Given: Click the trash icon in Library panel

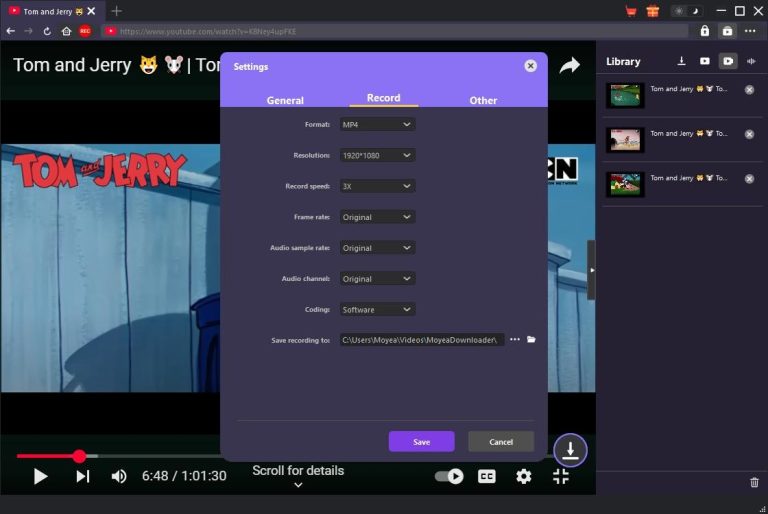Looking at the screenshot, I should (754, 482).
